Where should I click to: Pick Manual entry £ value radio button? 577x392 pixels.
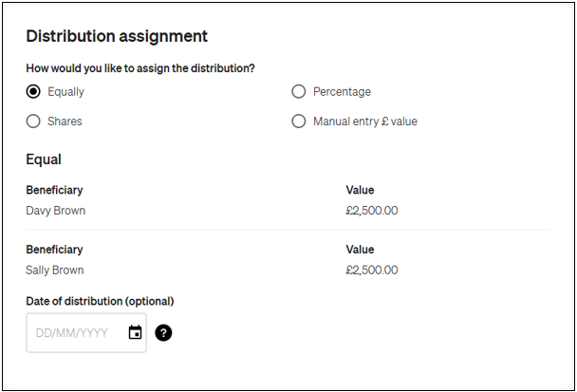pyautogui.click(x=299, y=121)
